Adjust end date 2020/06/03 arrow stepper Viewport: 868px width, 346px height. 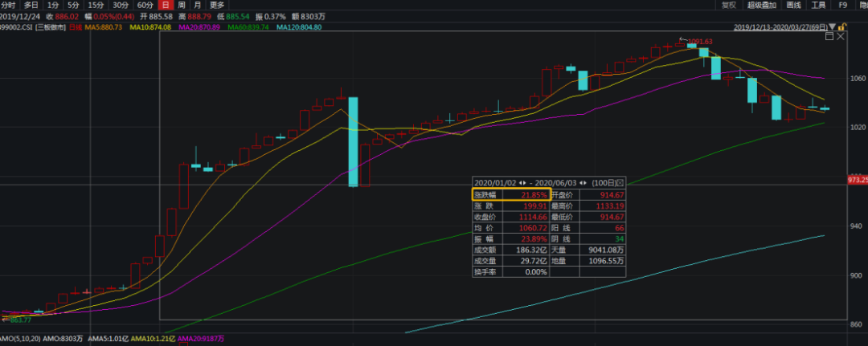[582, 182]
